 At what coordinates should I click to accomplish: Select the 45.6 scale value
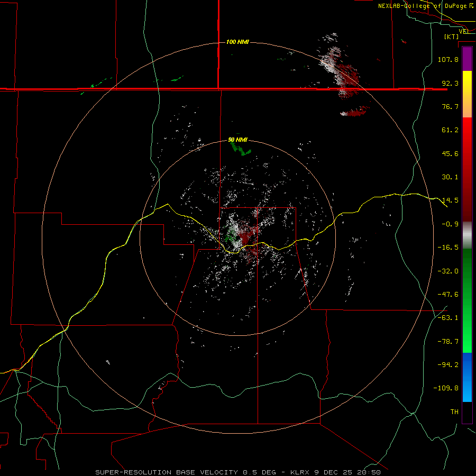450,153
